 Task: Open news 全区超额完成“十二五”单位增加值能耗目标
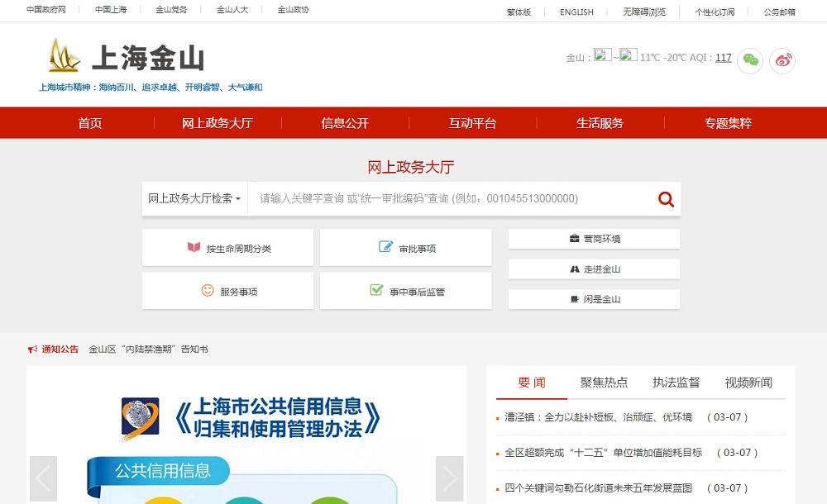coord(604,452)
